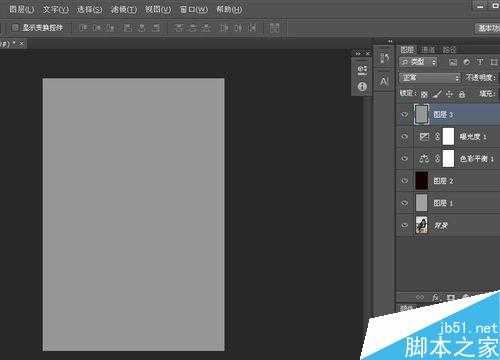Open the 视图(V) menu

158,9
